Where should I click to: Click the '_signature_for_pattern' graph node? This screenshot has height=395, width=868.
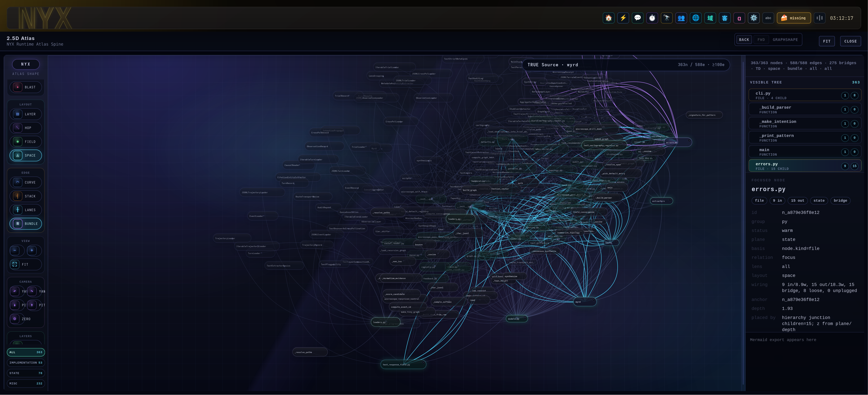pos(704,115)
